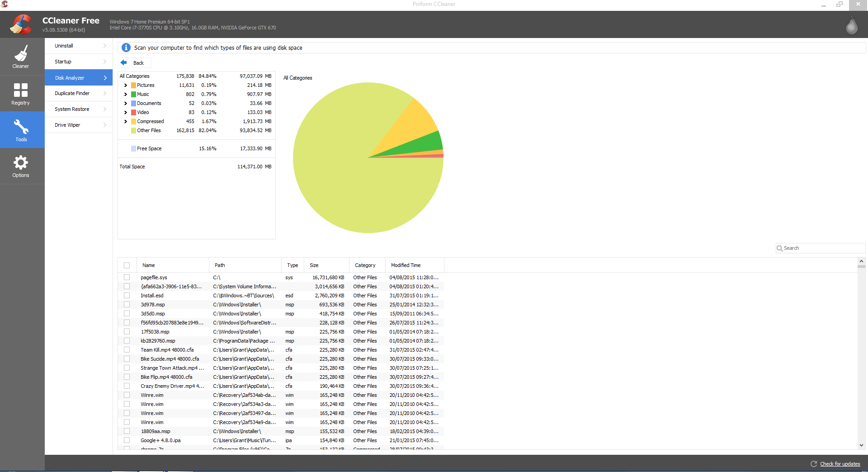The width and height of the screenshot is (868, 472).
Task: Click the green Music color swatch
Action: tap(133, 94)
